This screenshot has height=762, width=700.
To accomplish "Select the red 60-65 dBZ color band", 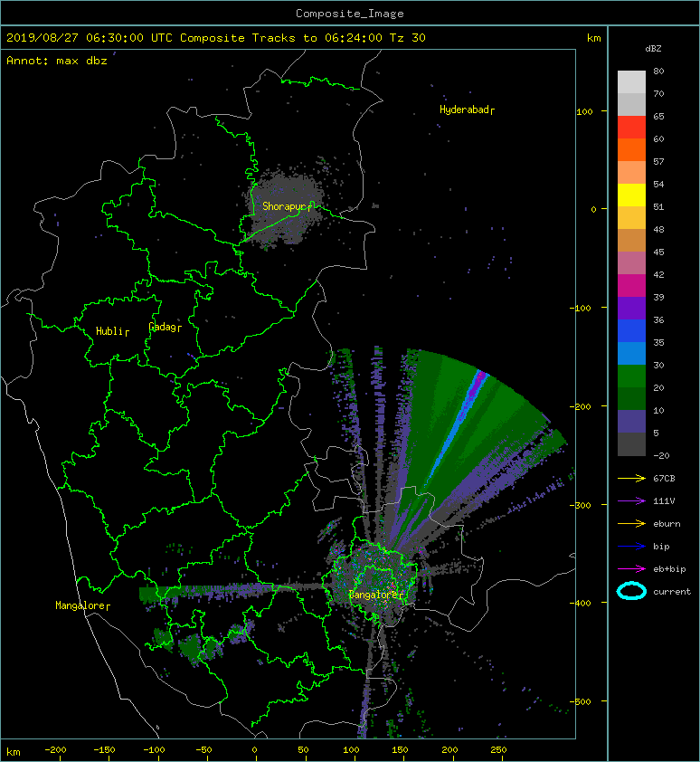I will coord(631,128).
